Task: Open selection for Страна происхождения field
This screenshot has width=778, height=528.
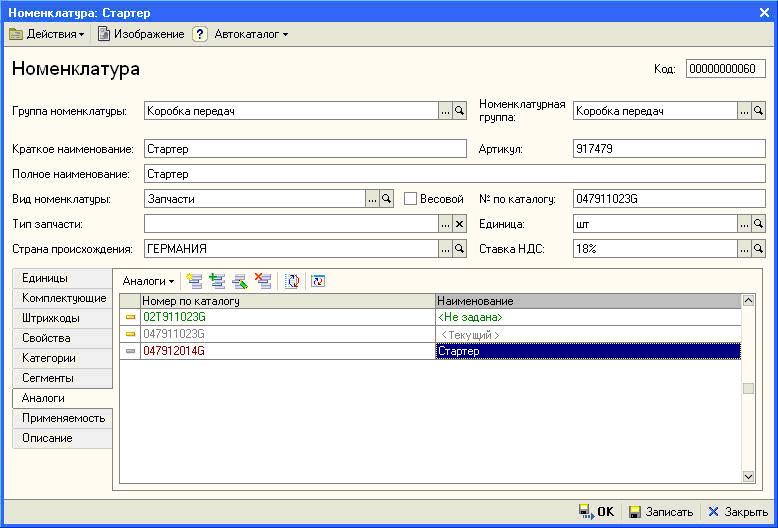Action: pyautogui.click(x=445, y=248)
